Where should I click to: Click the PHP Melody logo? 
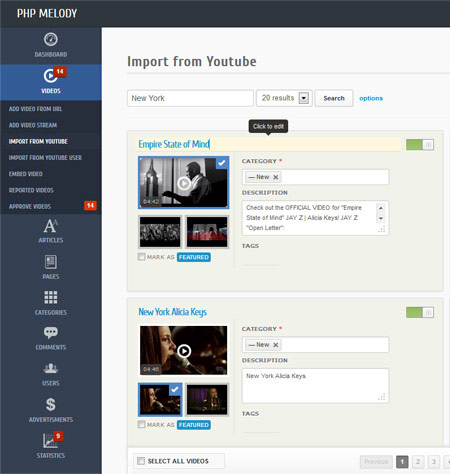click(47, 13)
